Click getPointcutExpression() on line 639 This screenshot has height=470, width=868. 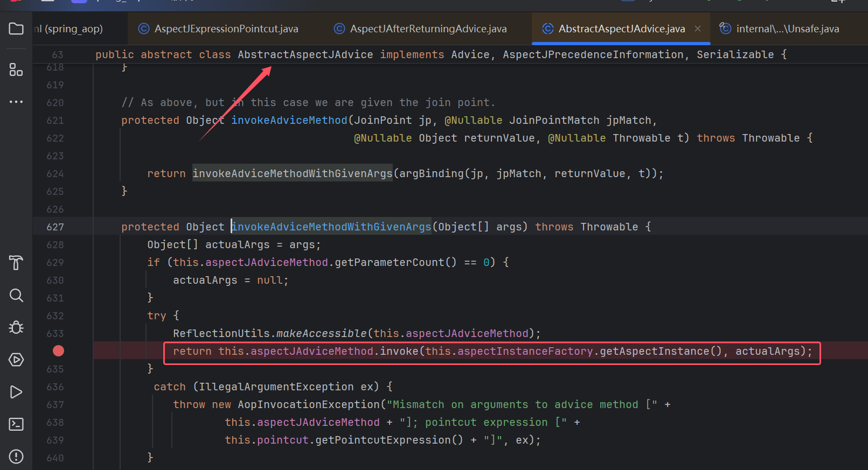(x=390, y=440)
